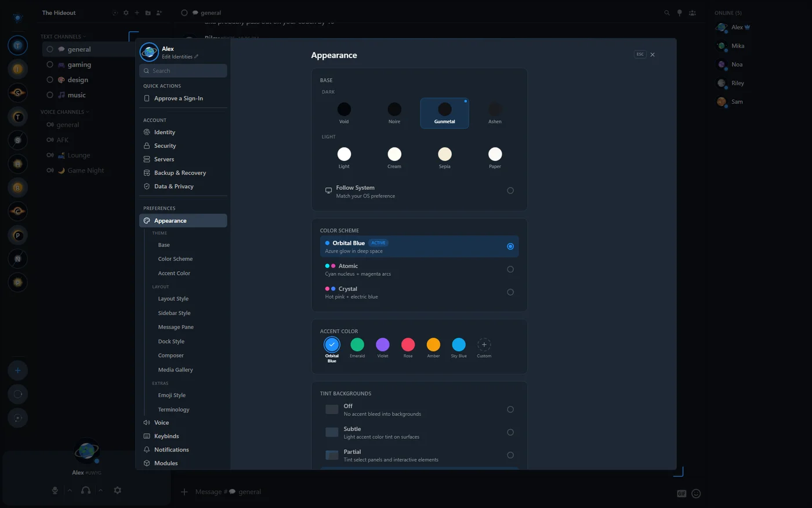Click the plus icon in The Hideout header
The image size is (812, 508).
click(x=137, y=13)
